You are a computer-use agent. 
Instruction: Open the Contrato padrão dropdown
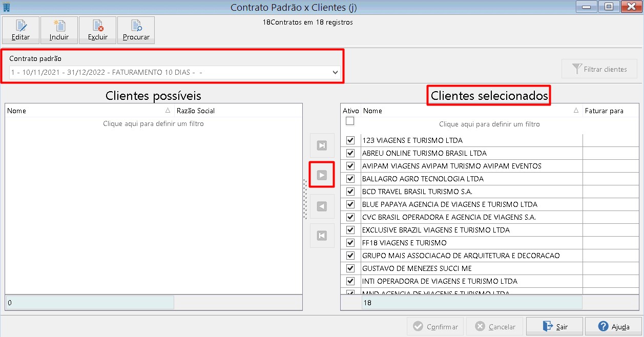click(336, 72)
